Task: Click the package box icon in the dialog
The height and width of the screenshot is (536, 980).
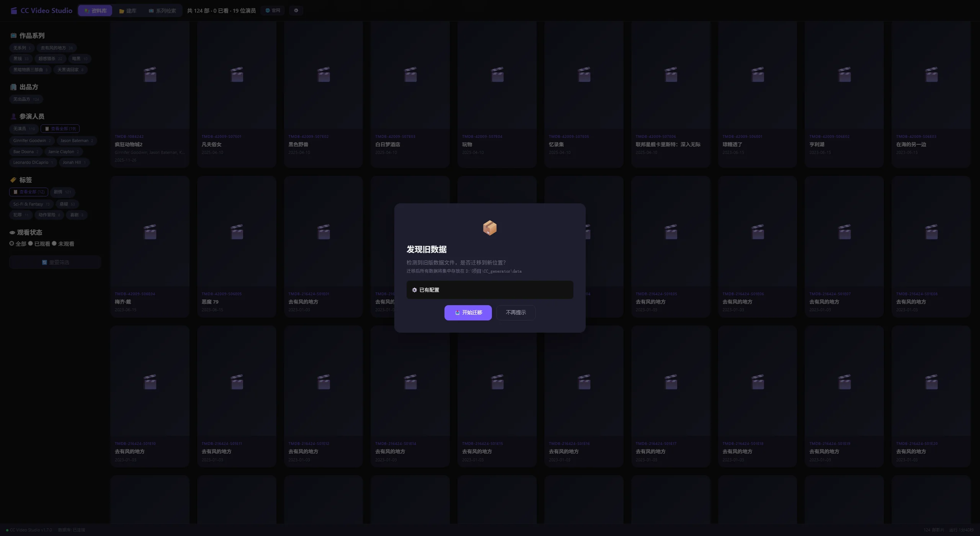Action: 490,228
